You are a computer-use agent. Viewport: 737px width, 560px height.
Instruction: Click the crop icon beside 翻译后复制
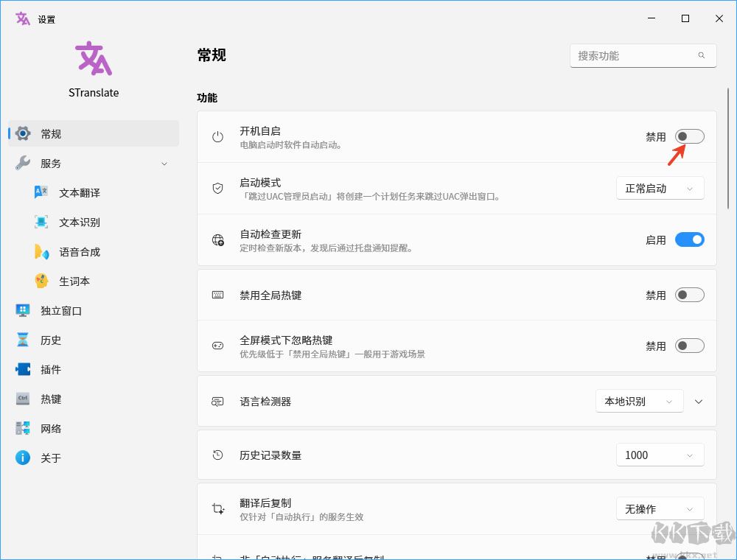coord(218,509)
